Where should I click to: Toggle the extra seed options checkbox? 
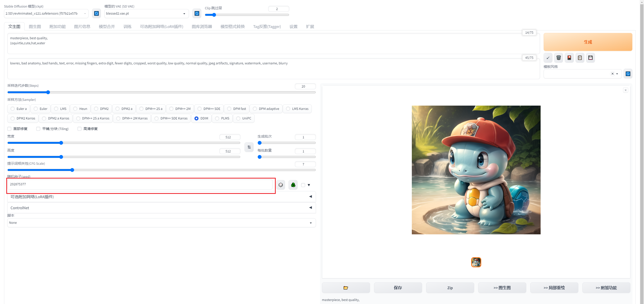[x=303, y=185]
